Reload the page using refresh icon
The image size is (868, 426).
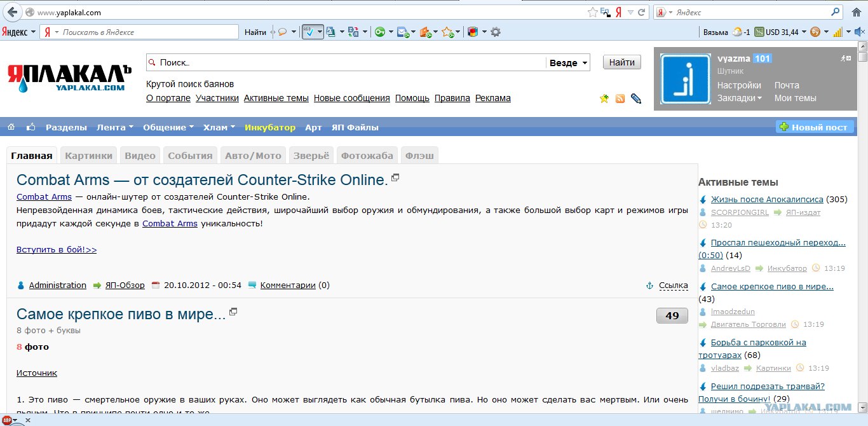[x=642, y=12]
